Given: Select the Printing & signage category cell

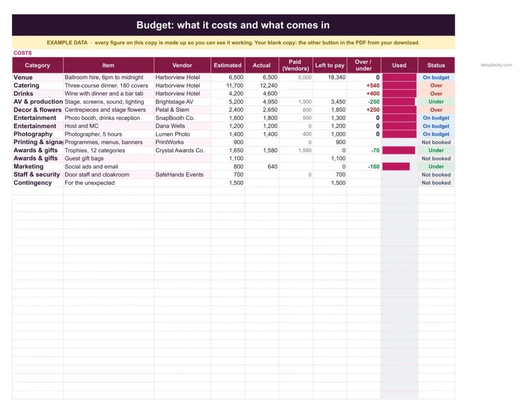Looking at the screenshot, I should (37, 142).
